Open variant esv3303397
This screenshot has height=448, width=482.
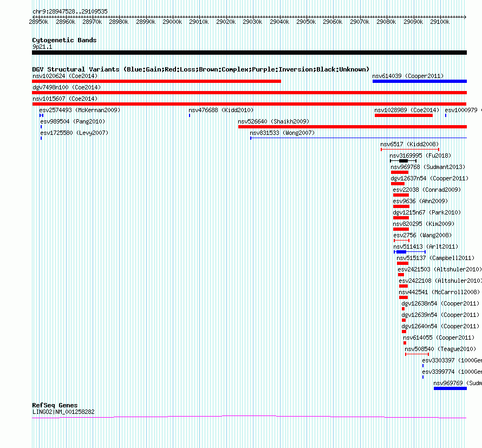[x=452, y=360]
